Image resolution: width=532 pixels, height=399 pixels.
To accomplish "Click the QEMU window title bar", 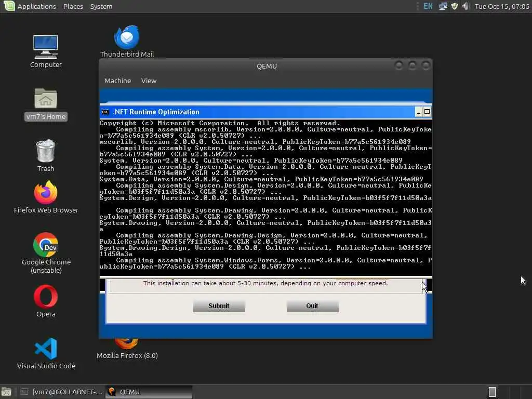I will tap(267, 66).
